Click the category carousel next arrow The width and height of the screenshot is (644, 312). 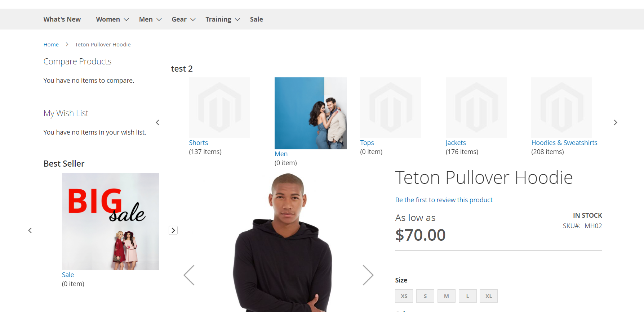(x=615, y=122)
